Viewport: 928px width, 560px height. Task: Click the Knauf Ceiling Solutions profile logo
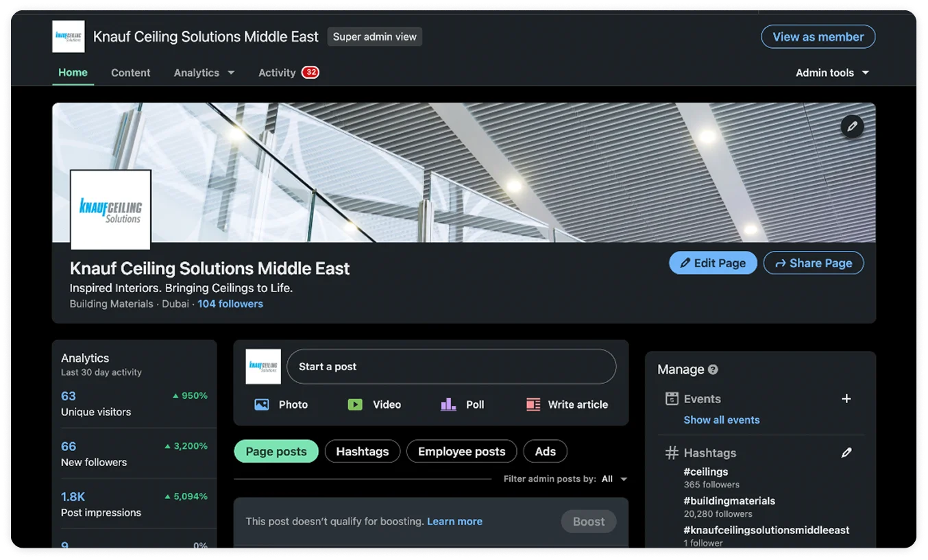click(110, 210)
